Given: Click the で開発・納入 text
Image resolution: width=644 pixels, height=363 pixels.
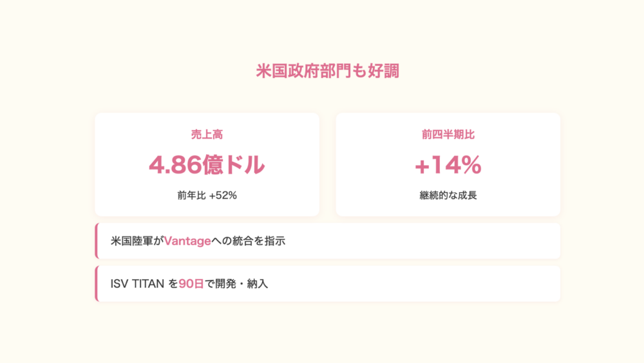Looking at the screenshot, I should tap(236, 284).
